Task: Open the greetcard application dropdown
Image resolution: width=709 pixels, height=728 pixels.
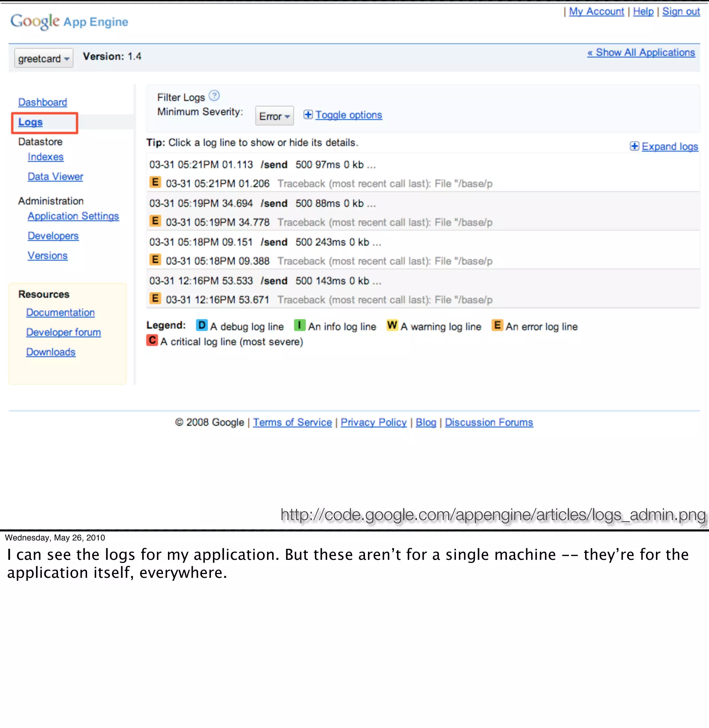Action: [44, 58]
